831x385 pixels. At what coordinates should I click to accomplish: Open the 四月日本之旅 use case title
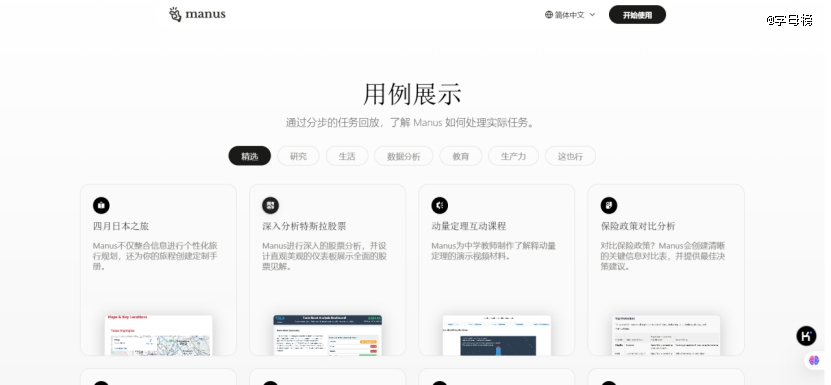coord(121,226)
